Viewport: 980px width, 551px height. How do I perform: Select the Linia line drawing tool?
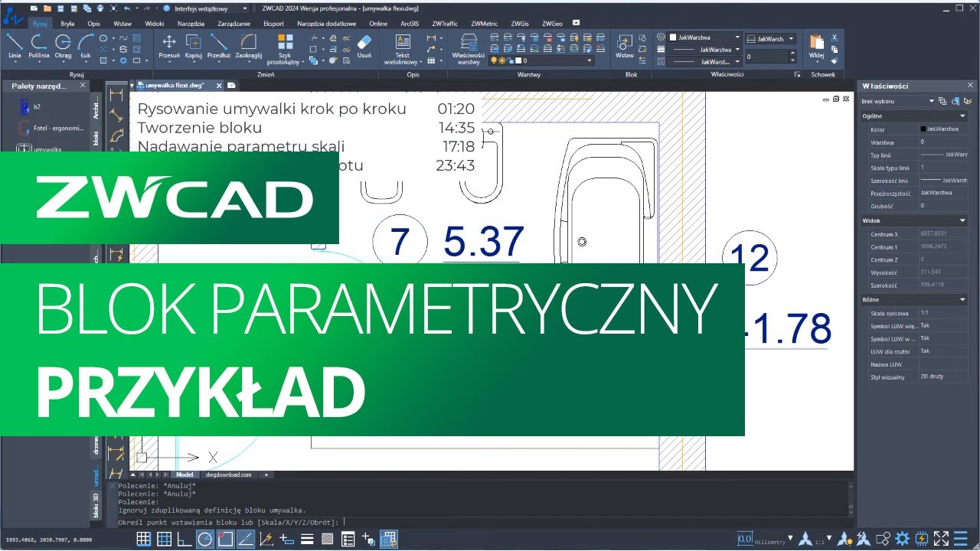tap(15, 46)
